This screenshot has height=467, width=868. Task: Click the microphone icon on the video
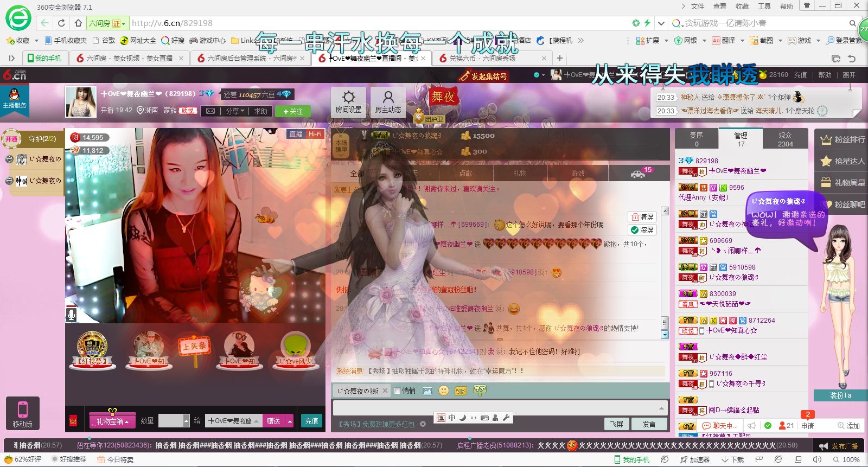pos(71,314)
